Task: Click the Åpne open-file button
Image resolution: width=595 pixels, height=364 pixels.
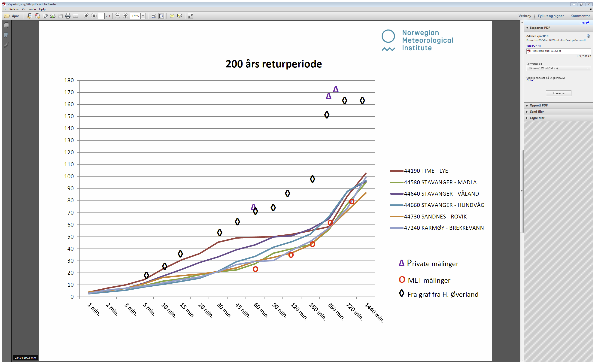Action: pos(12,16)
